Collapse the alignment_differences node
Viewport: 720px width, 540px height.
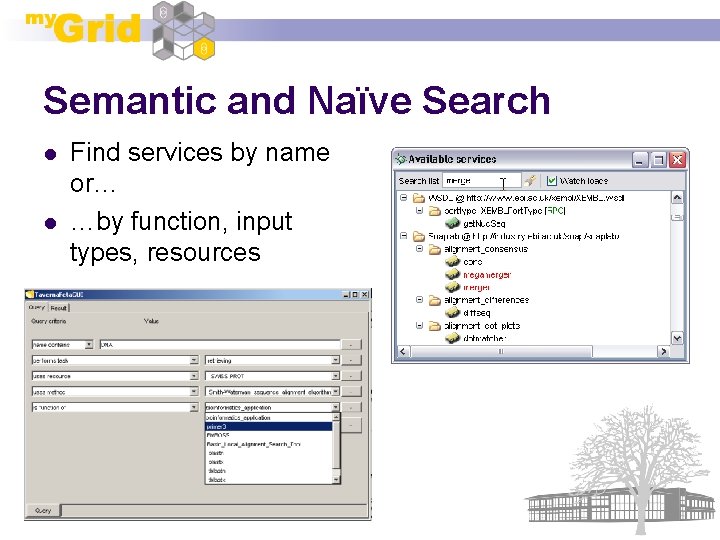[419, 299]
